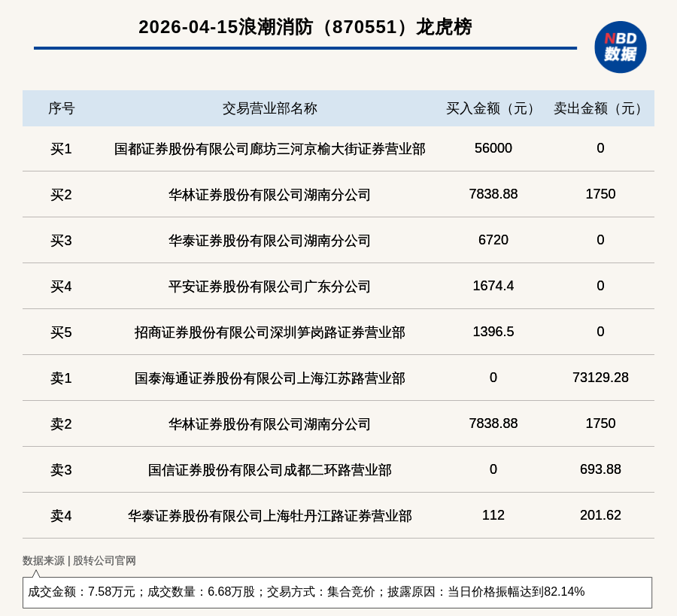Click the 序号 column header
This screenshot has width=677, height=616.
click(61, 108)
